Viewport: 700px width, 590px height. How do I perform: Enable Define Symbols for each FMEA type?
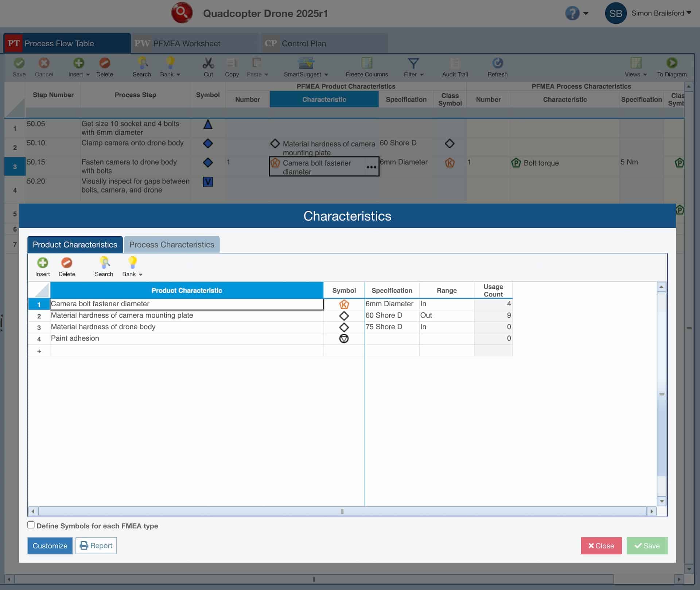pyautogui.click(x=31, y=525)
